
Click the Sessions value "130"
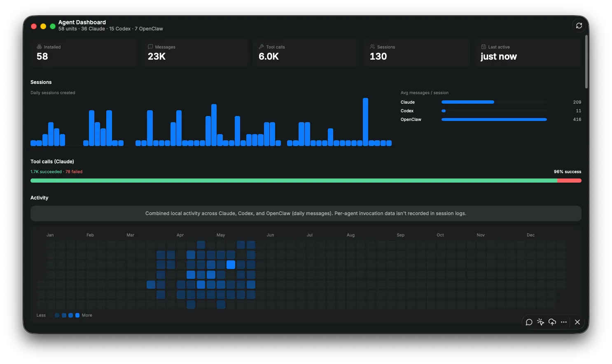click(378, 57)
